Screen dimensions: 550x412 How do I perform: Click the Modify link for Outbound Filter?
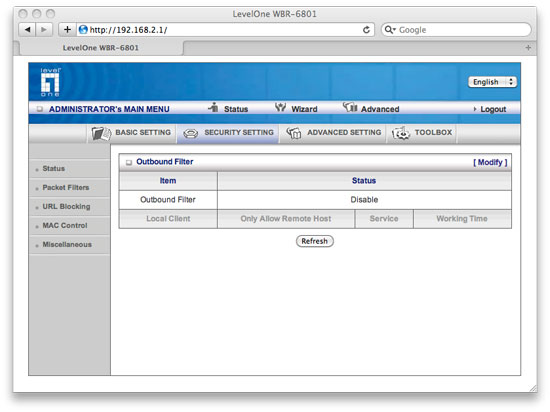click(x=490, y=162)
